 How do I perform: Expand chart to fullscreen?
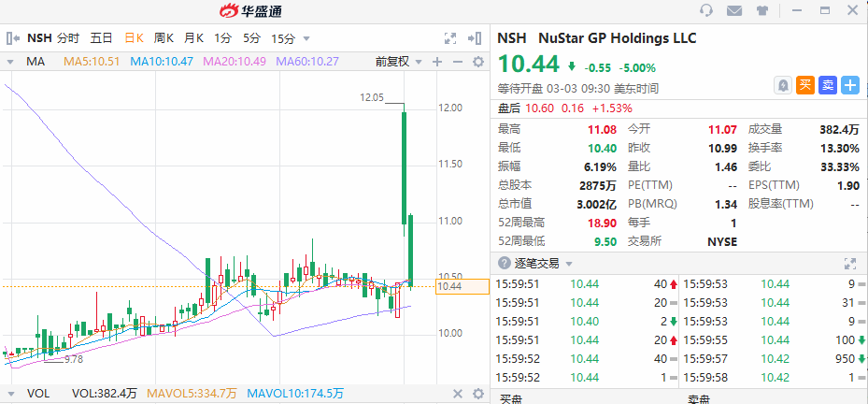450,38
